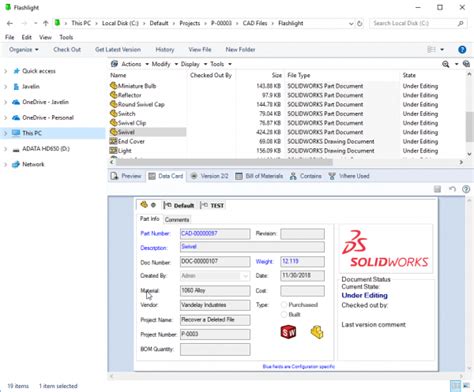Image resolution: width=474 pixels, height=392 pixels.
Task: Select the Round Swivel Cap file icon
Action: [113, 104]
